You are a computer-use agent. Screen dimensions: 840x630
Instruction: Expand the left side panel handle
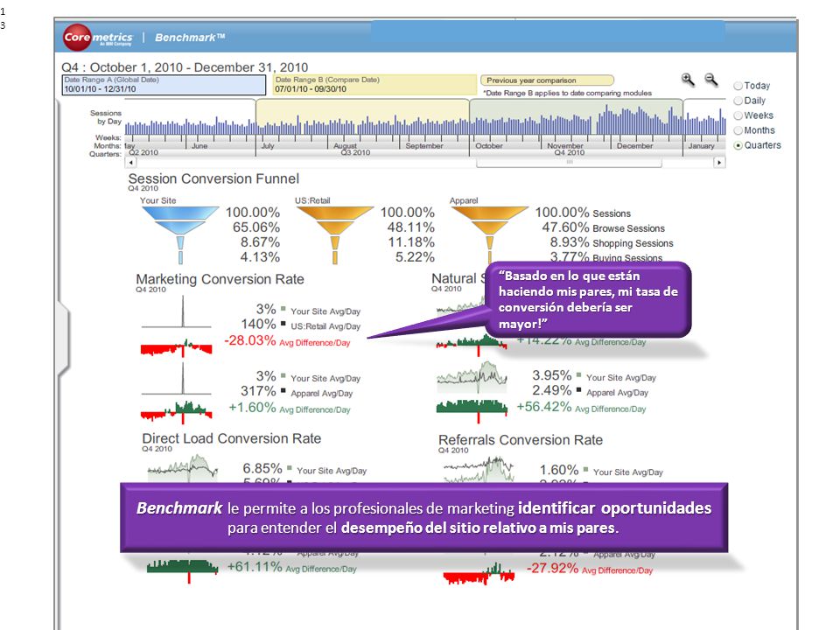click(x=64, y=339)
